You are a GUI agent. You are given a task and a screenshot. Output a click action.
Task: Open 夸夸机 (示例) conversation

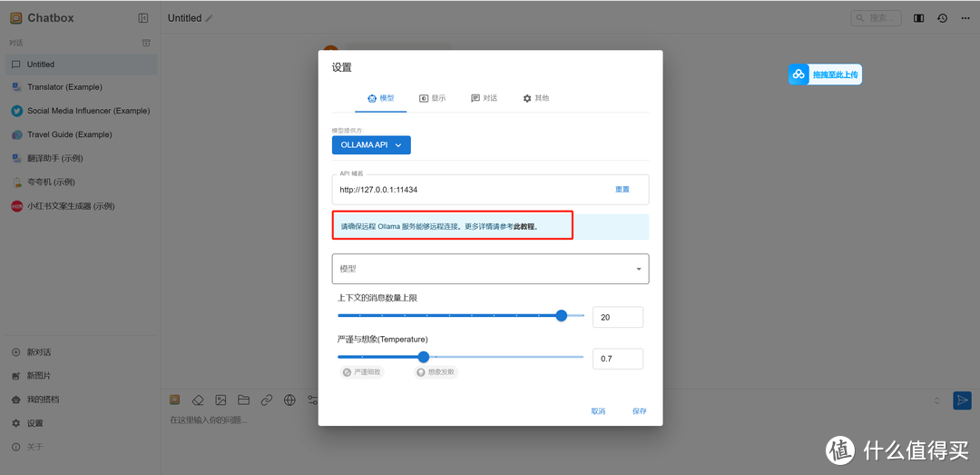point(82,183)
